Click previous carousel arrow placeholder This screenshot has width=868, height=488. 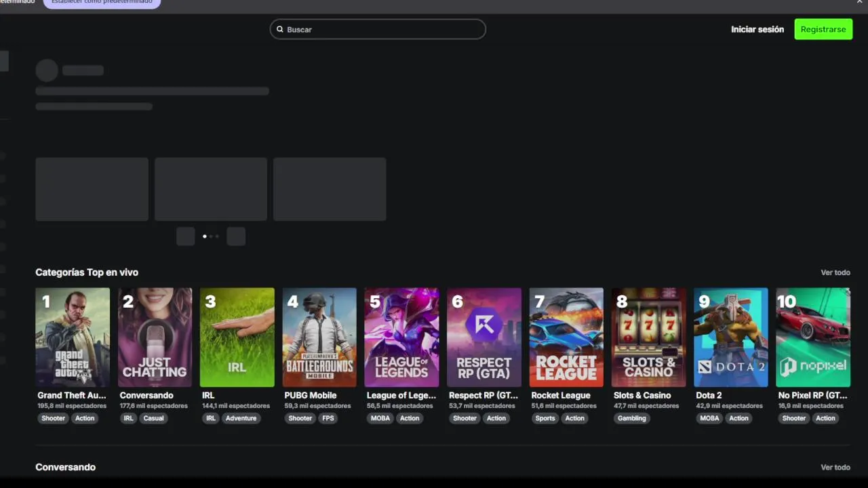185,236
